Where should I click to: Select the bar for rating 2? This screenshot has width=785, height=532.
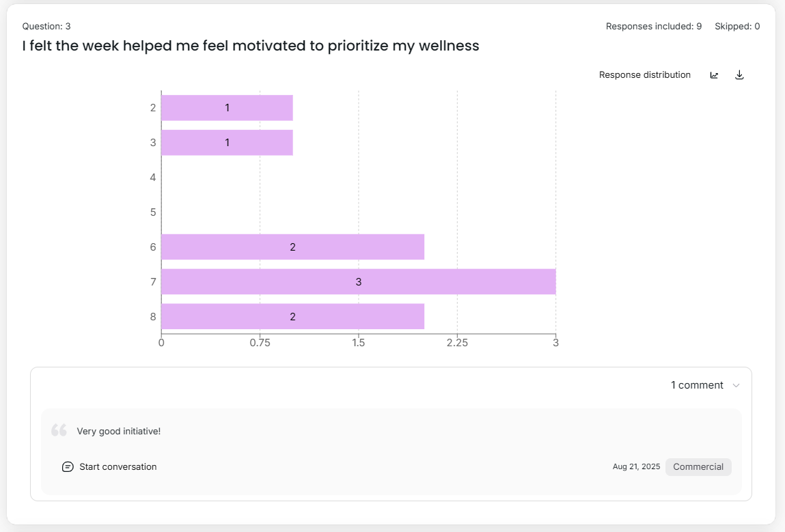[225, 107]
